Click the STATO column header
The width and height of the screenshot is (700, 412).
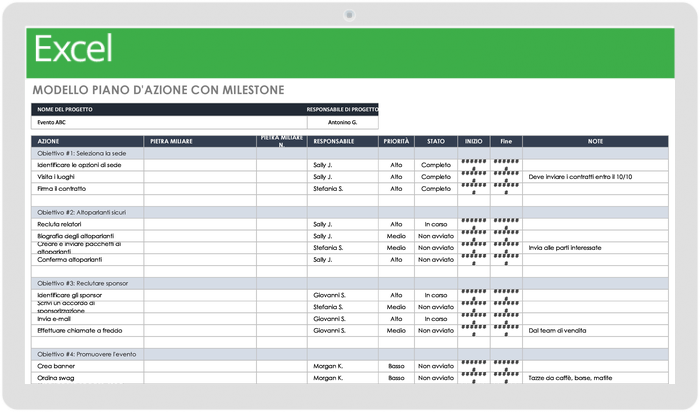tap(436, 141)
